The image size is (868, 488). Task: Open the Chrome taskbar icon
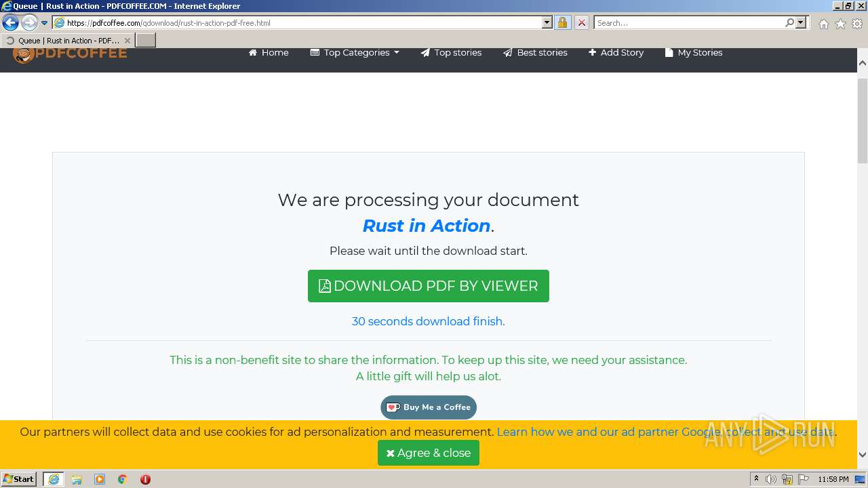click(x=123, y=479)
